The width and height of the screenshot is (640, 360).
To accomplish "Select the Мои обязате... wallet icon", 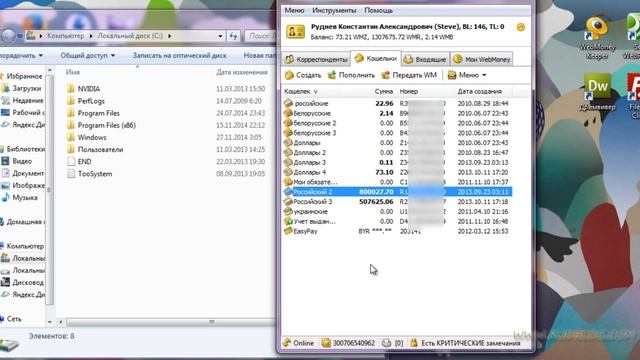I will click(289, 182).
